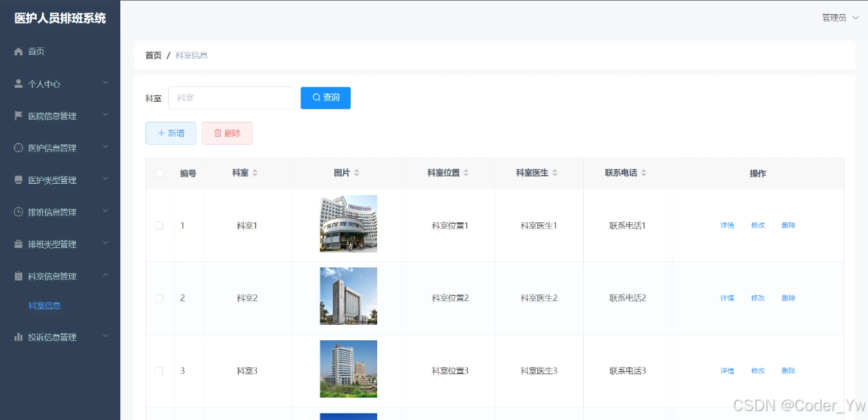Open the hospital image thumbnail in row 科室1

(x=348, y=224)
